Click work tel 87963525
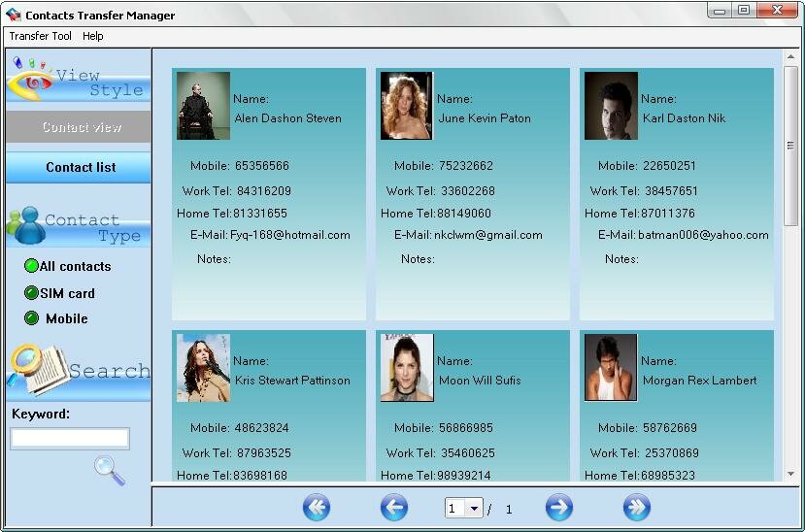805x532 pixels. point(264,453)
